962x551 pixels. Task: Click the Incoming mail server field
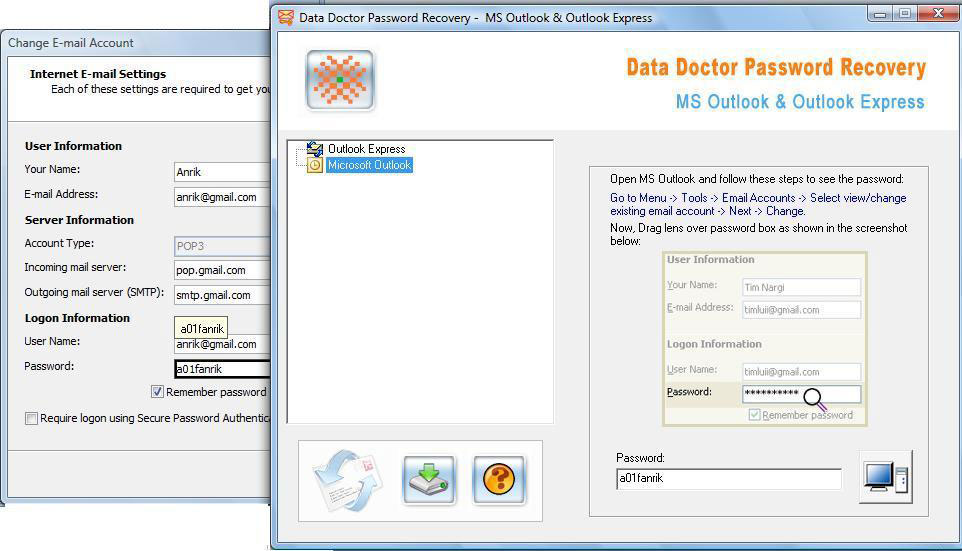(222, 270)
